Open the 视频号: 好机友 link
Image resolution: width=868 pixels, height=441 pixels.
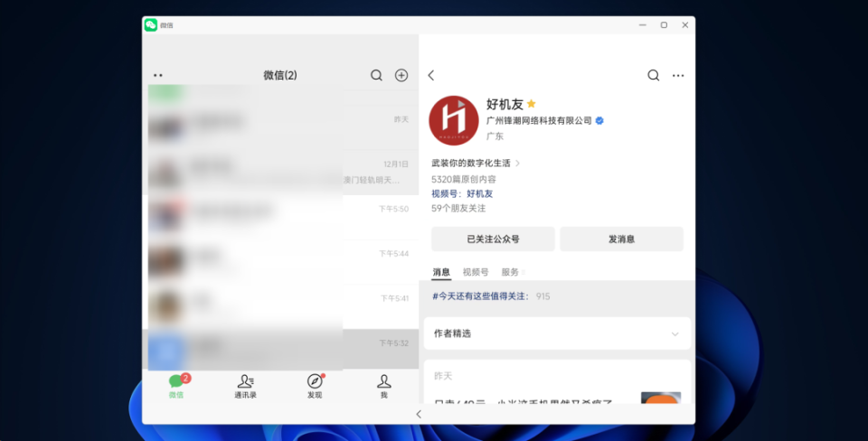462,193
